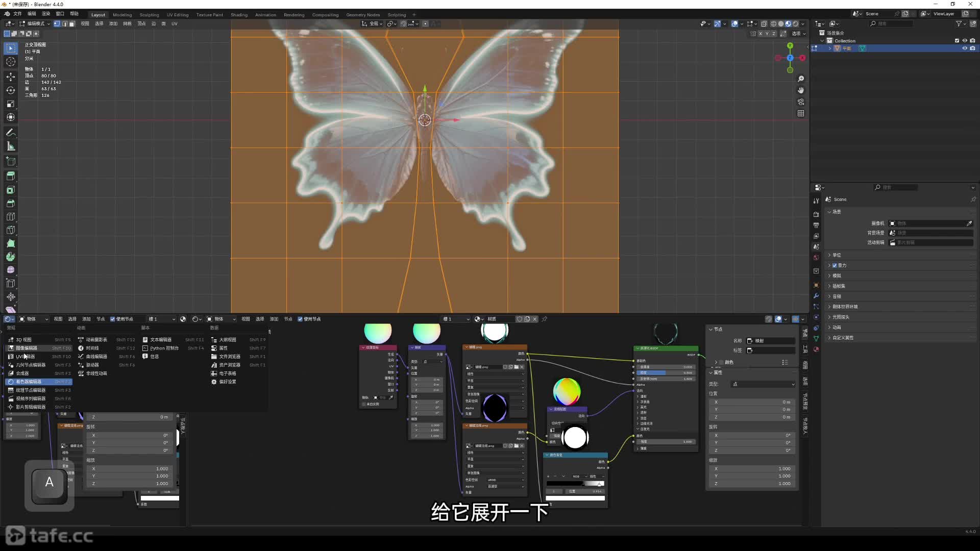Expand the 音频 panel
Screen dimensions: 980x551
pyautogui.click(x=901, y=296)
